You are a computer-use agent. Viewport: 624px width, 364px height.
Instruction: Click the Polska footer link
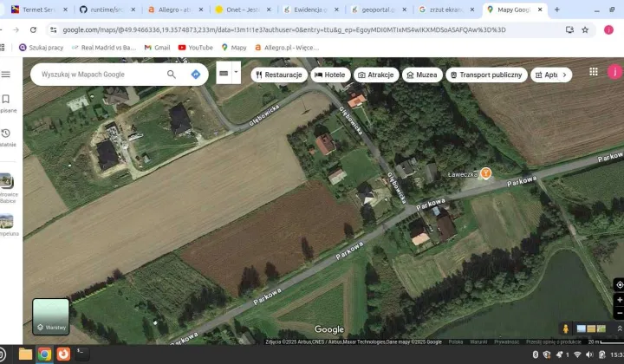click(x=456, y=341)
